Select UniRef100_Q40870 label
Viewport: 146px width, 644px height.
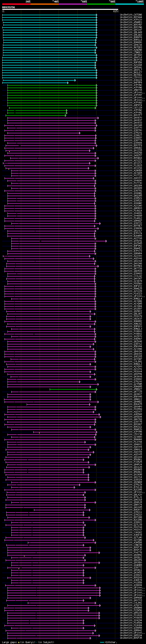[x=131, y=118]
